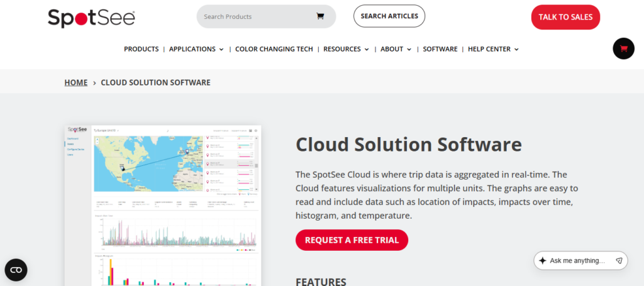Click the send arrow in chat widget
Viewport: 644px width, 286px height.
(x=619, y=261)
